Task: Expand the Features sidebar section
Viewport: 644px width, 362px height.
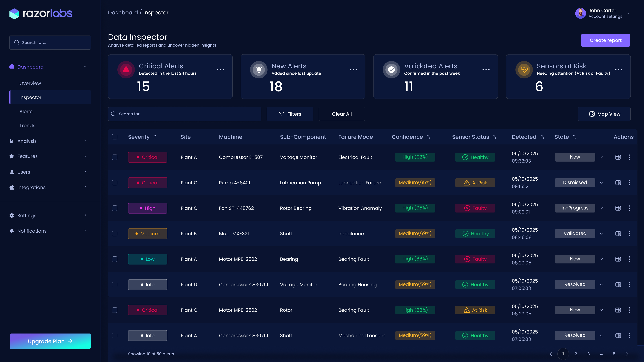Action: 85,156
